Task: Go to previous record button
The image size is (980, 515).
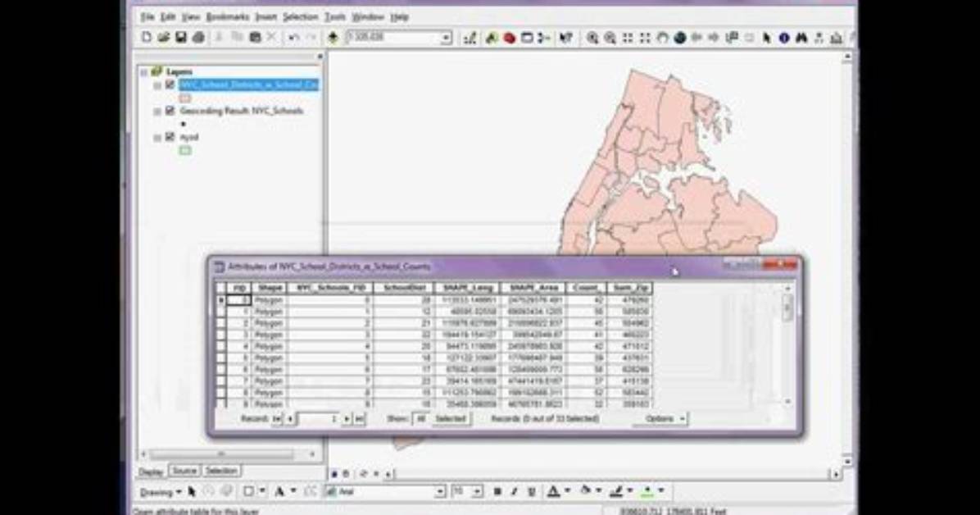Action: (290, 418)
